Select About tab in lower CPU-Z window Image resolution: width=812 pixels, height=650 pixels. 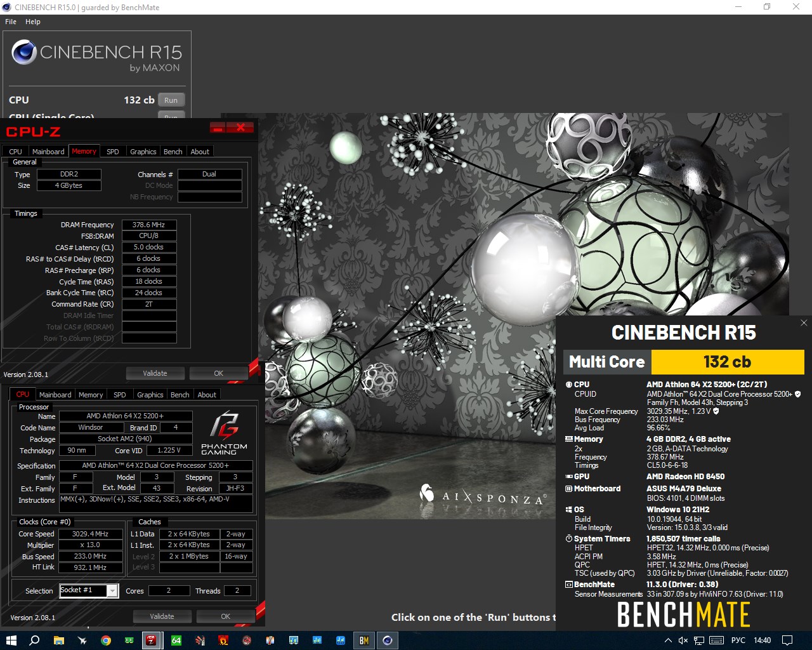point(207,395)
